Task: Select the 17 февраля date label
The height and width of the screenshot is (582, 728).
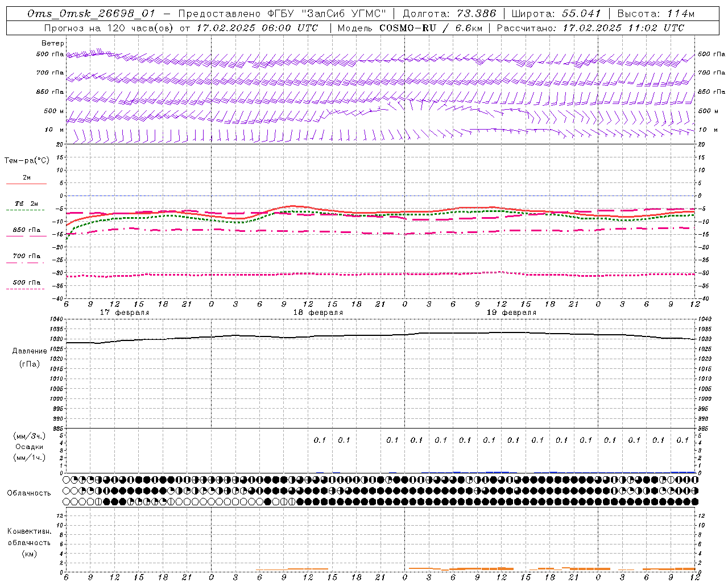Action: [125, 313]
